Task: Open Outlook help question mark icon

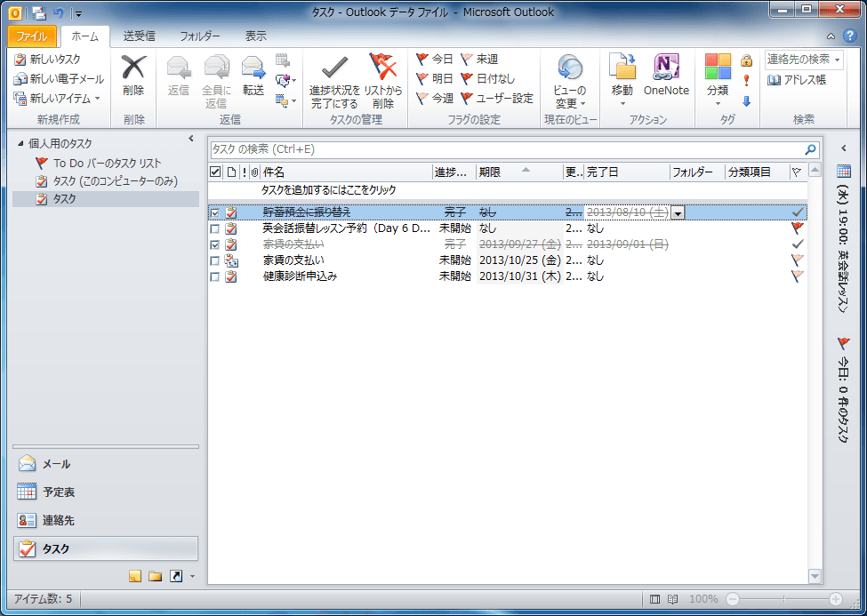Action: [x=850, y=36]
